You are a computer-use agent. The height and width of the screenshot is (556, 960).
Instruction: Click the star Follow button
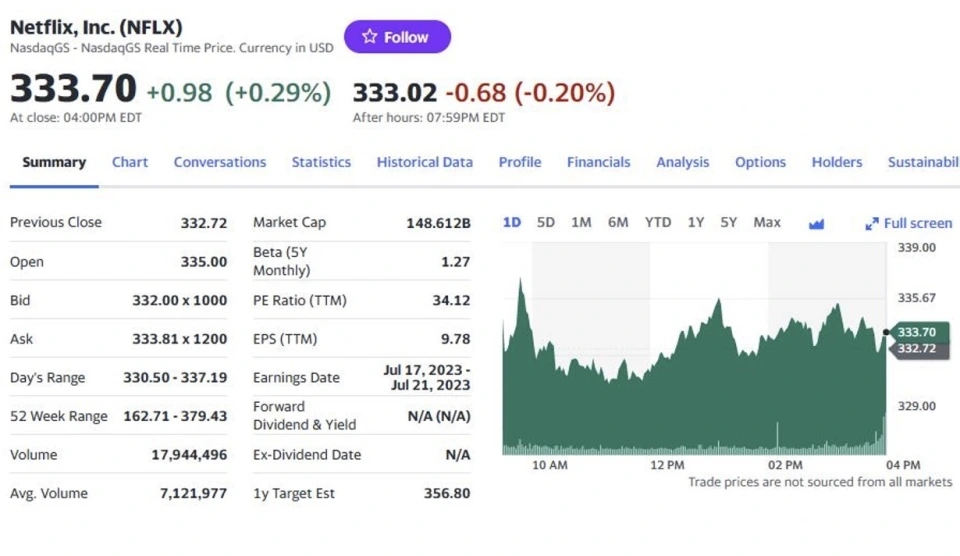coord(397,37)
